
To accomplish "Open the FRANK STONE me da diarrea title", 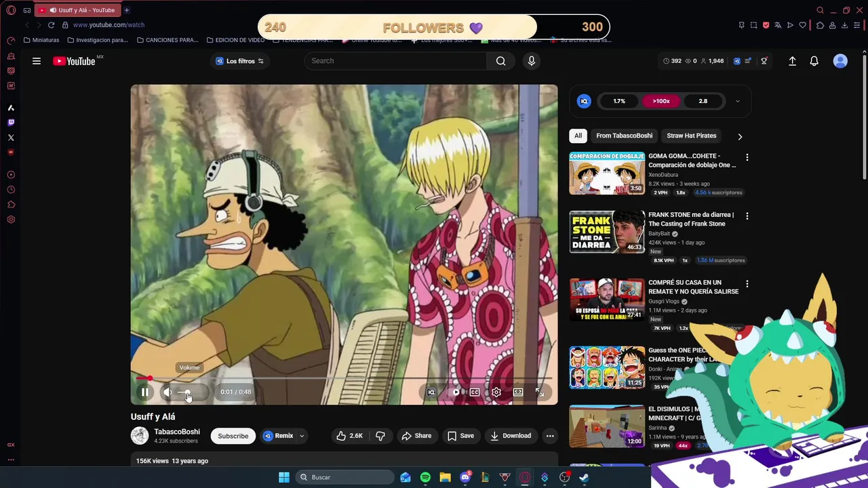I will coord(691,219).
